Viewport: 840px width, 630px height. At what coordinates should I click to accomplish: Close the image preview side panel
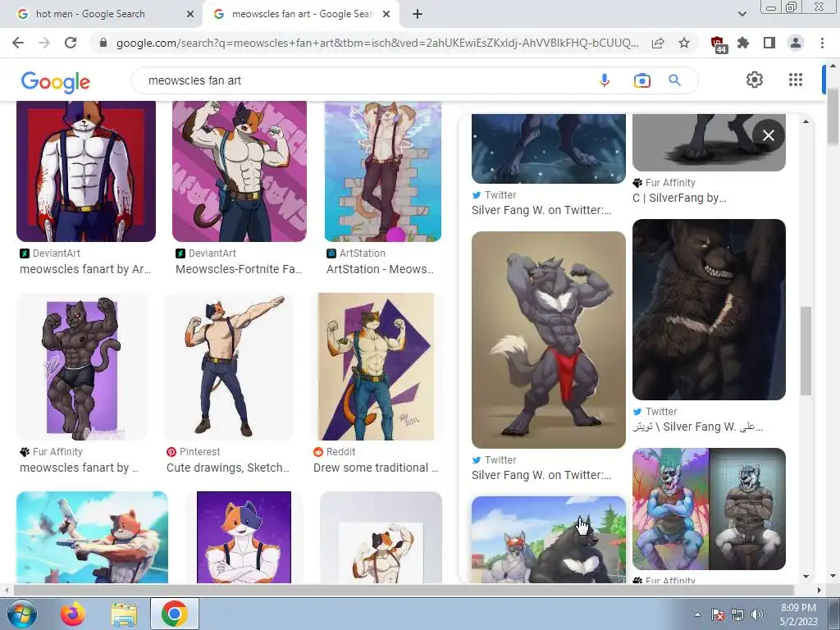point(768,135)
